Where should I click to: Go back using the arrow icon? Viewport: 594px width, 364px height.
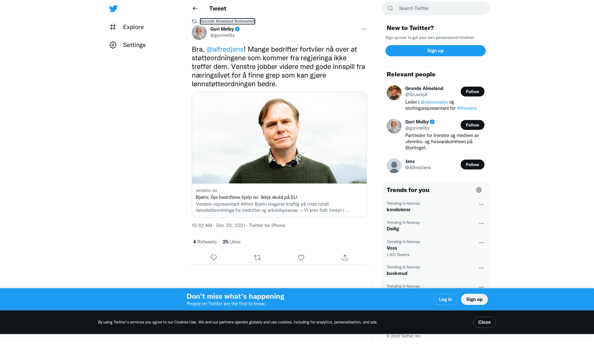(195, 8)
